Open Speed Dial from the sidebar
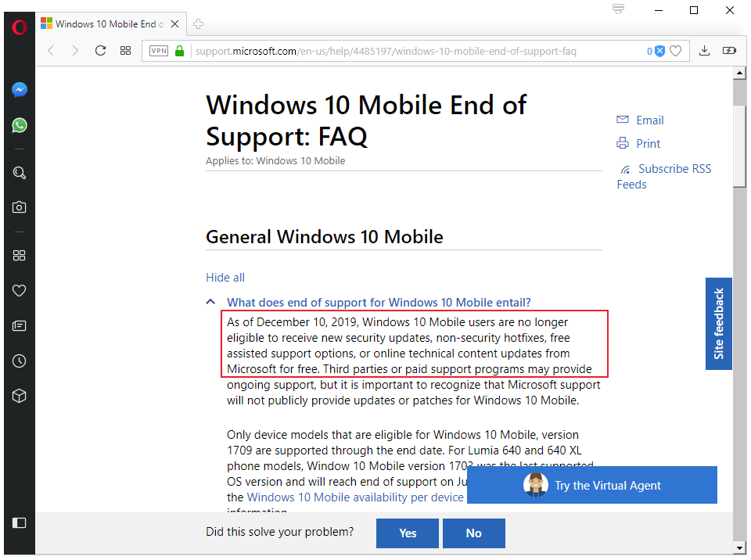 pos(19,255)
